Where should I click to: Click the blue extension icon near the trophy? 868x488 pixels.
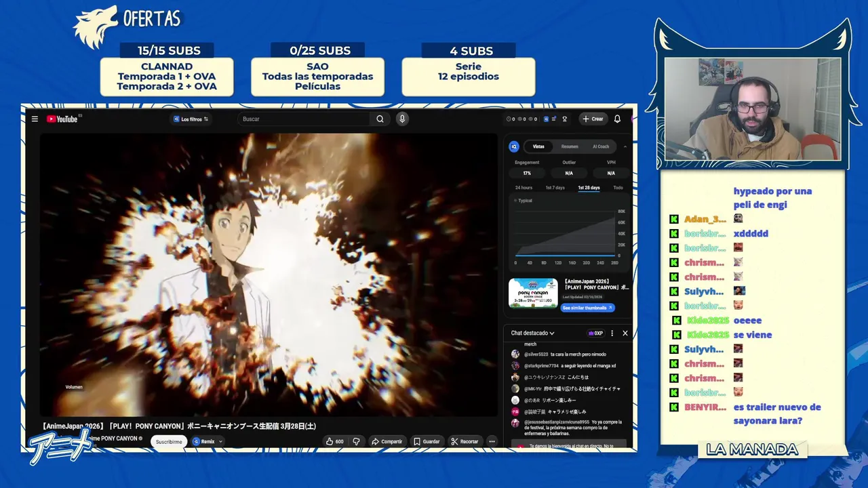tap(545, 119)
